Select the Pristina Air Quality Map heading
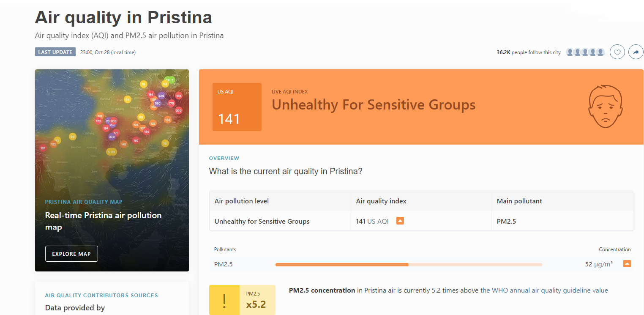Screen dimensions: 644x315 [x=84, y=202]
